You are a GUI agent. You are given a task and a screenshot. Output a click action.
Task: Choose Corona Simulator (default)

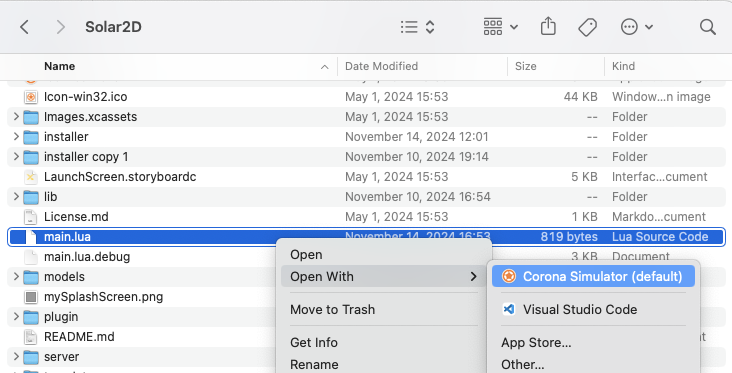pos(593,276)
